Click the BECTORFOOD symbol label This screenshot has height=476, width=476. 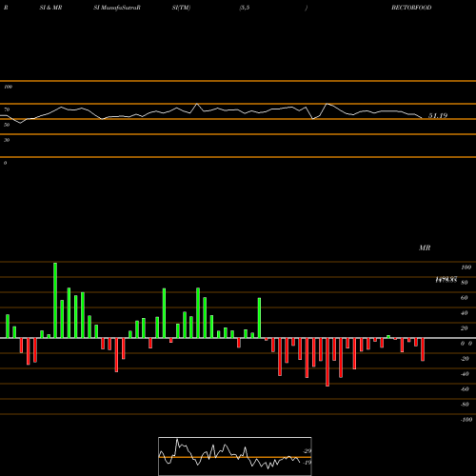[411, 8]
